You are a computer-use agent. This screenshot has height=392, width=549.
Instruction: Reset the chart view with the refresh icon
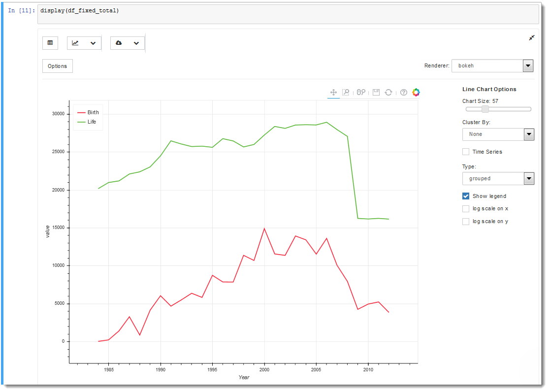point(388,93)
